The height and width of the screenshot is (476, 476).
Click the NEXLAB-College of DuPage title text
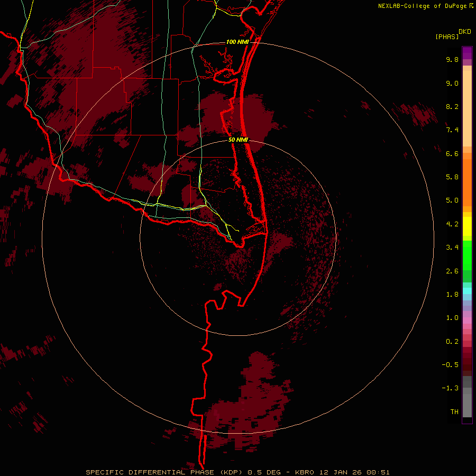tap(422, 6)
